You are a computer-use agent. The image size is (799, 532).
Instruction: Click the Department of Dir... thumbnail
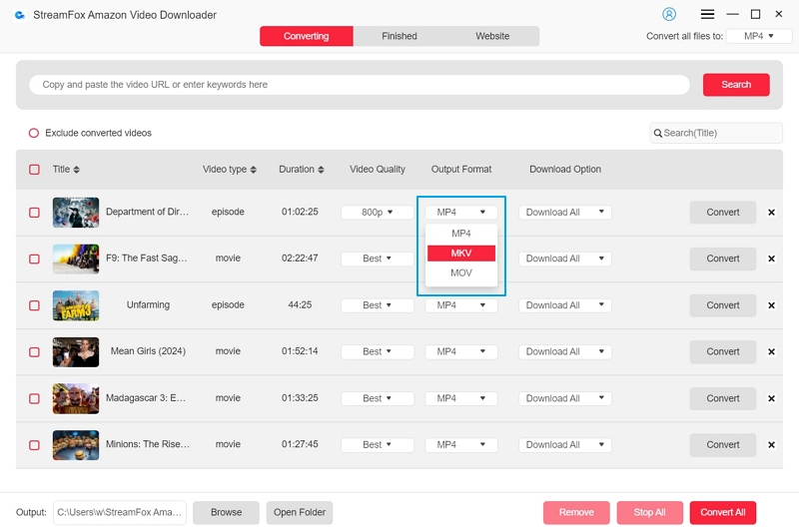76,213
